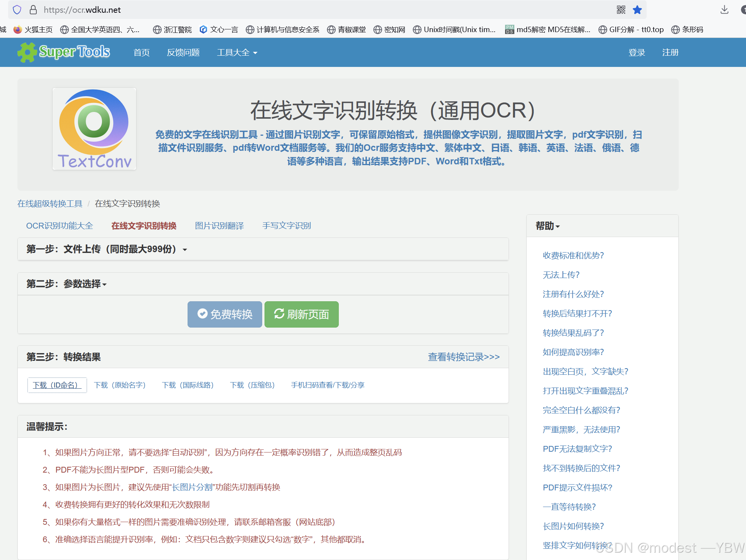746x560 pixels.
Task: Open help link 打开出现文字重叠混乱?
Action: point(586,391)
